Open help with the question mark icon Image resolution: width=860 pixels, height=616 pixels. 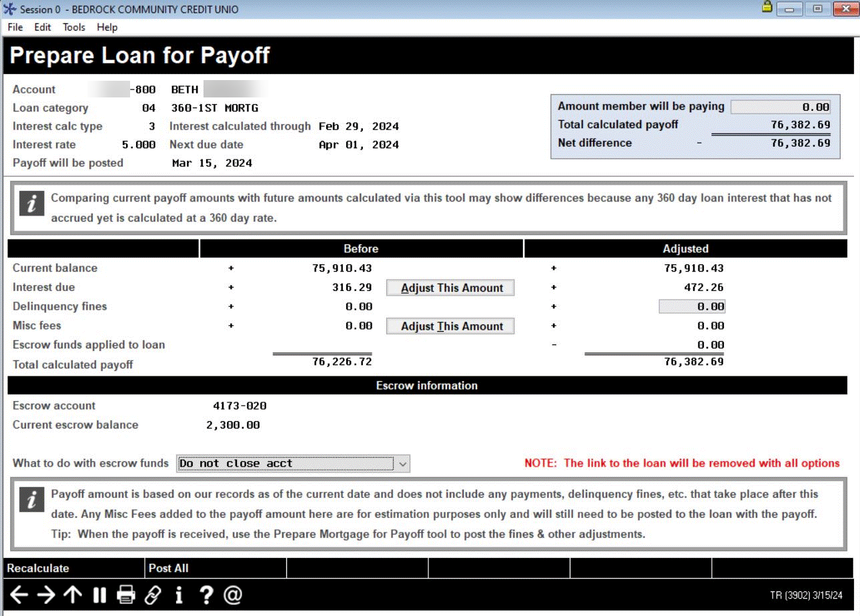coord(206,595)
